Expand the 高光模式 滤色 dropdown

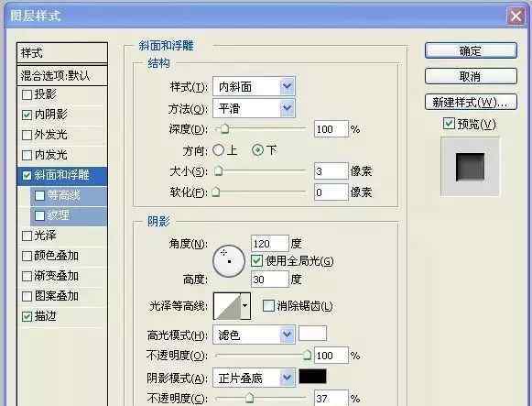[254, 335]
